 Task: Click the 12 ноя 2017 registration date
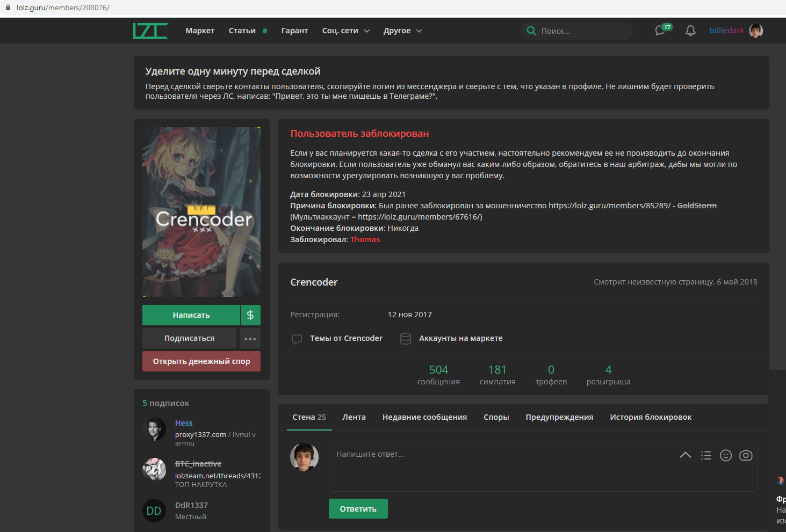coord(410,315)
